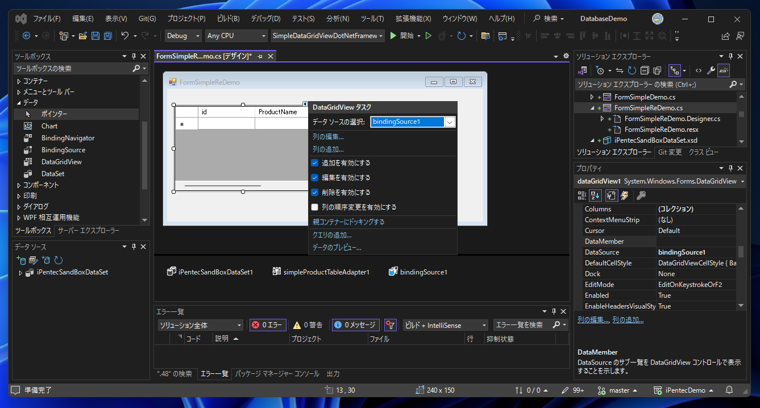This screenshot has height=408, width=760.
Task: Click the green Start debugging arrow
Action: 393,36
